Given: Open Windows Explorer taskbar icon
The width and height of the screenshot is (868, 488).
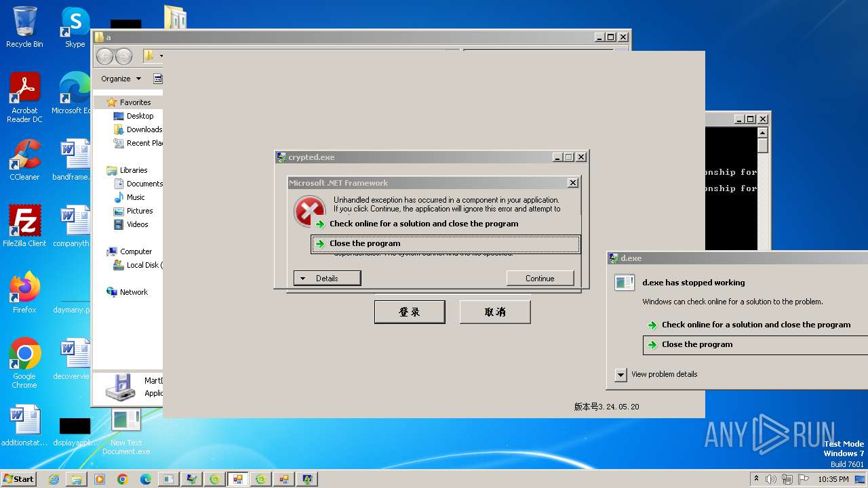Looking at the screenshot, I should coord(77,479).
